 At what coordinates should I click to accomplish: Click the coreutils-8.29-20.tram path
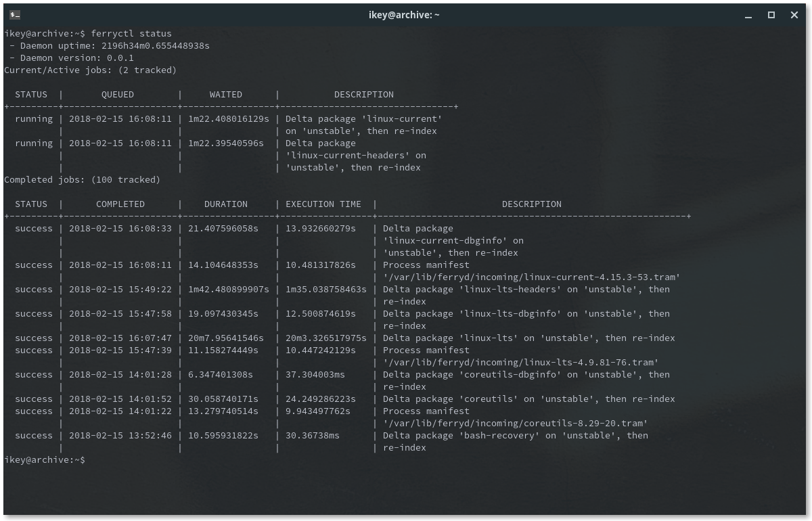point(516,423)
